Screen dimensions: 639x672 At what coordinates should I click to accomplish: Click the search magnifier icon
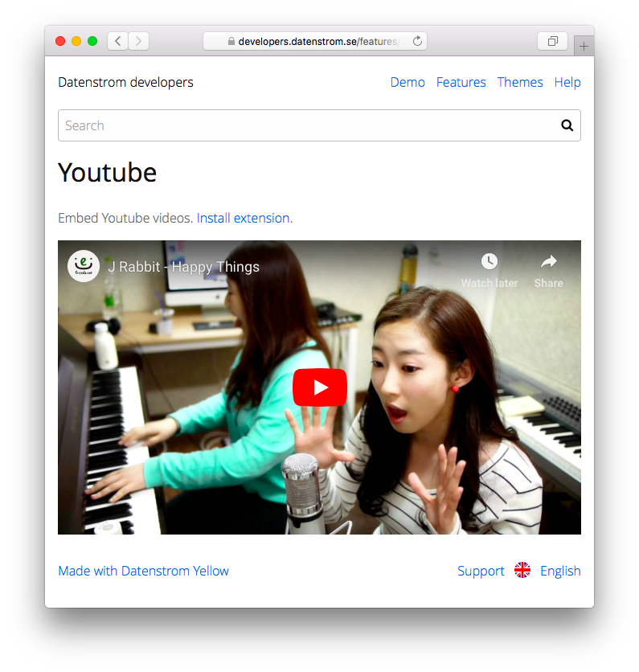[567, 125]
